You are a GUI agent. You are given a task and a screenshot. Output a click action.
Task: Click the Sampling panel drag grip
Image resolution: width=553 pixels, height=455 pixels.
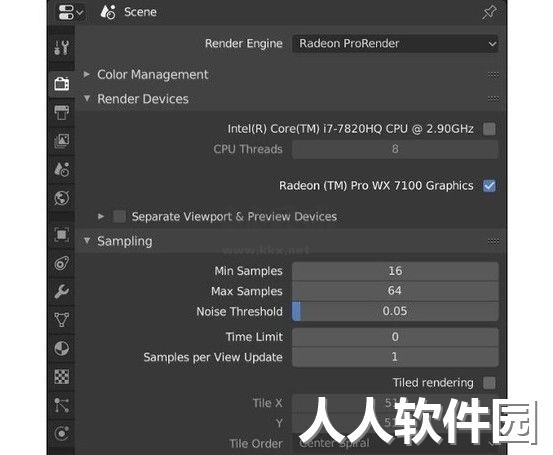coord(493,242)
